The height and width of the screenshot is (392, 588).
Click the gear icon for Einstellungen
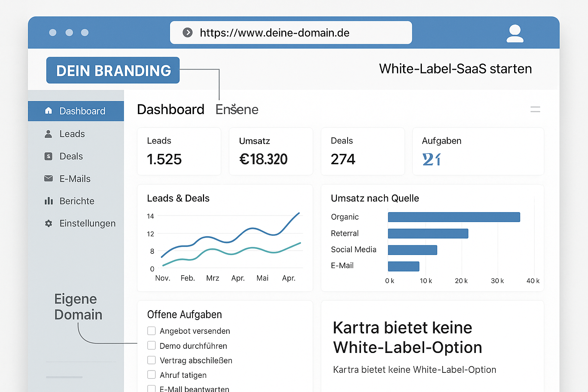click(49, 223)
